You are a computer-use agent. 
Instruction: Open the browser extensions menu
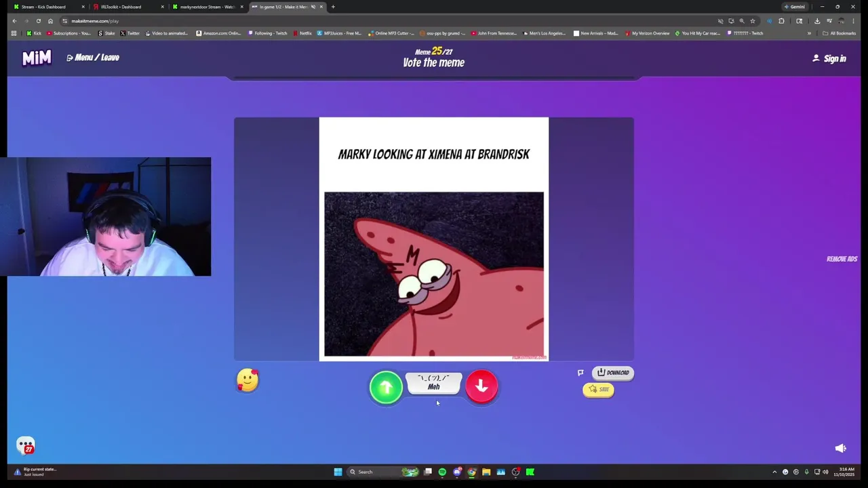781,21
